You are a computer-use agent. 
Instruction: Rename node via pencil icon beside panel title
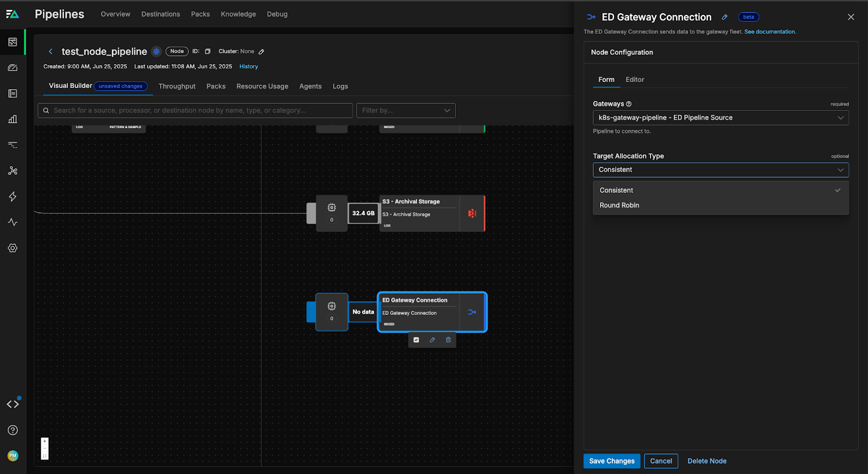click(724, 17)
